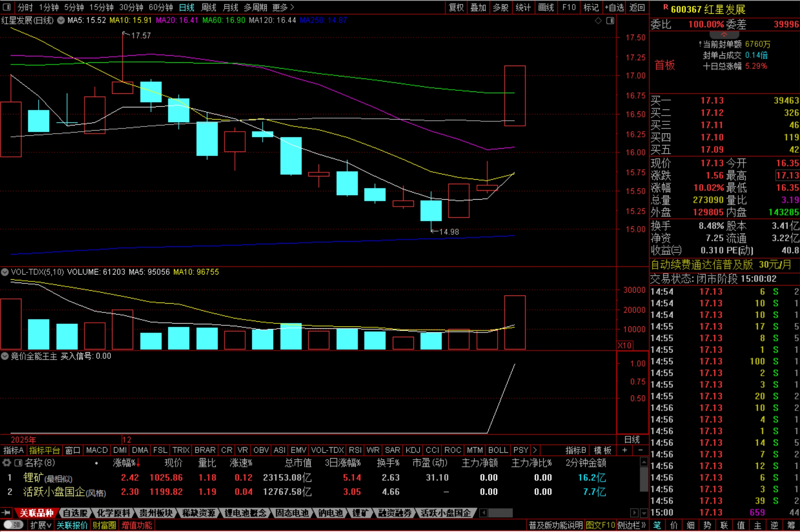This screenshot has width=800, height=532.
Task: Click the horizontal scrollbar thumb under the sector tabs
Action: [x=500, y=513]
